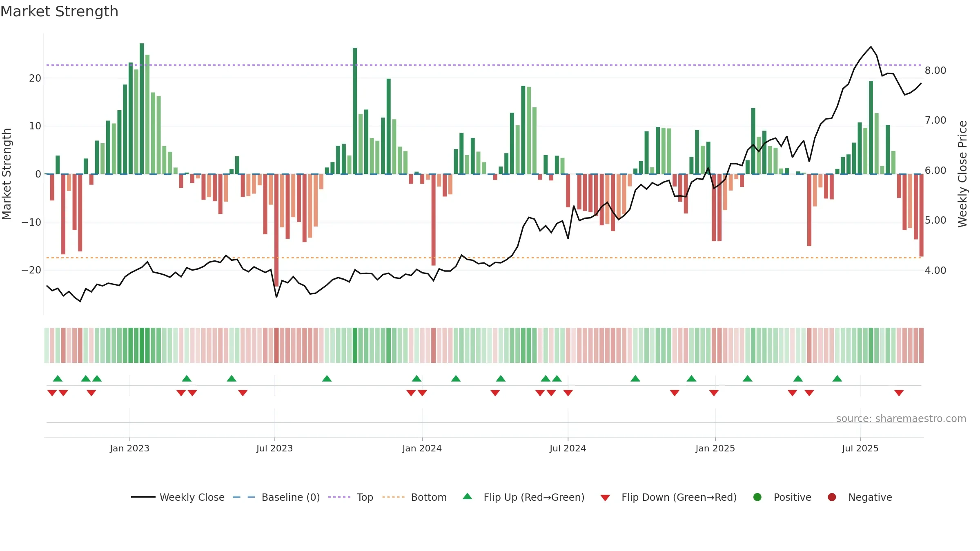Click the 7.00 price axis label

[935, 120]
